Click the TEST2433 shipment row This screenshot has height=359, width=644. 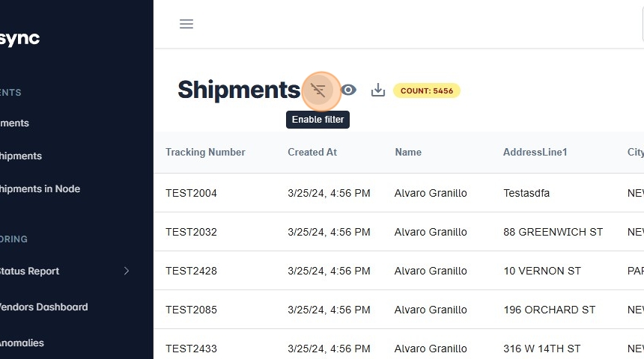pos(191,349)
